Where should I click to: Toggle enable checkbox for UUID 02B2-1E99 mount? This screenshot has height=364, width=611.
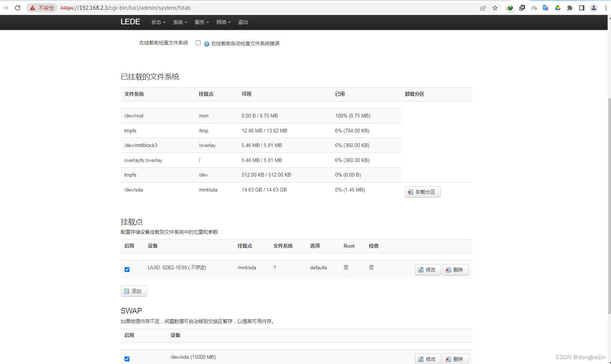tap(127, 269)
